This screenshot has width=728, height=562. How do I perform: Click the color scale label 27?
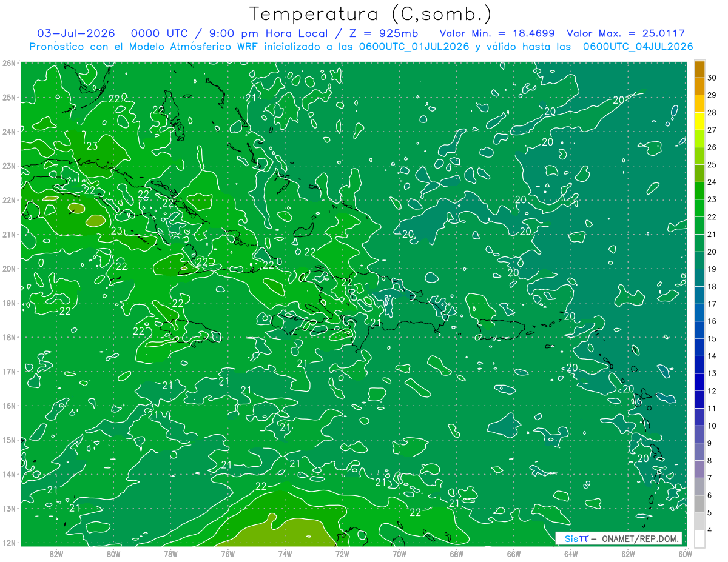(712, 129)
